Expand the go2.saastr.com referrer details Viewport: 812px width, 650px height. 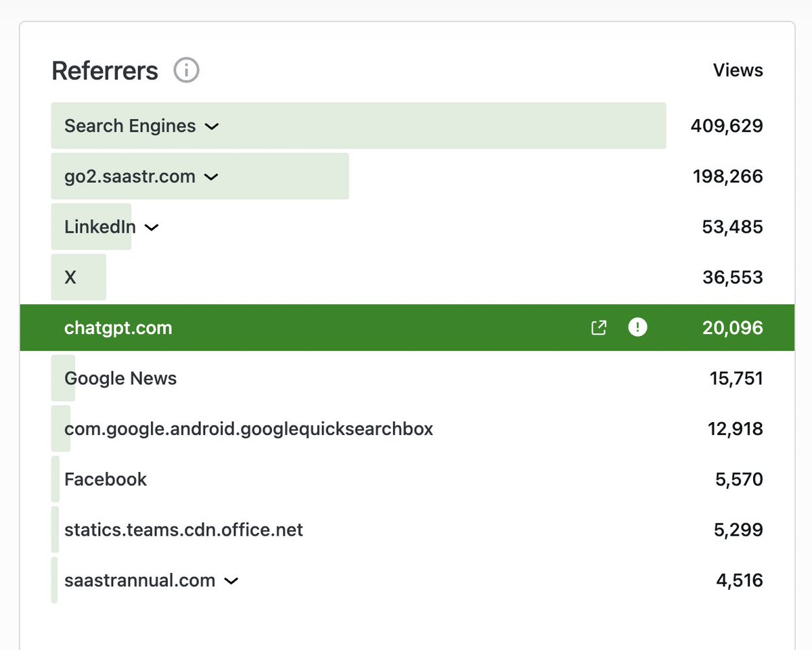[x=210, y=177]
